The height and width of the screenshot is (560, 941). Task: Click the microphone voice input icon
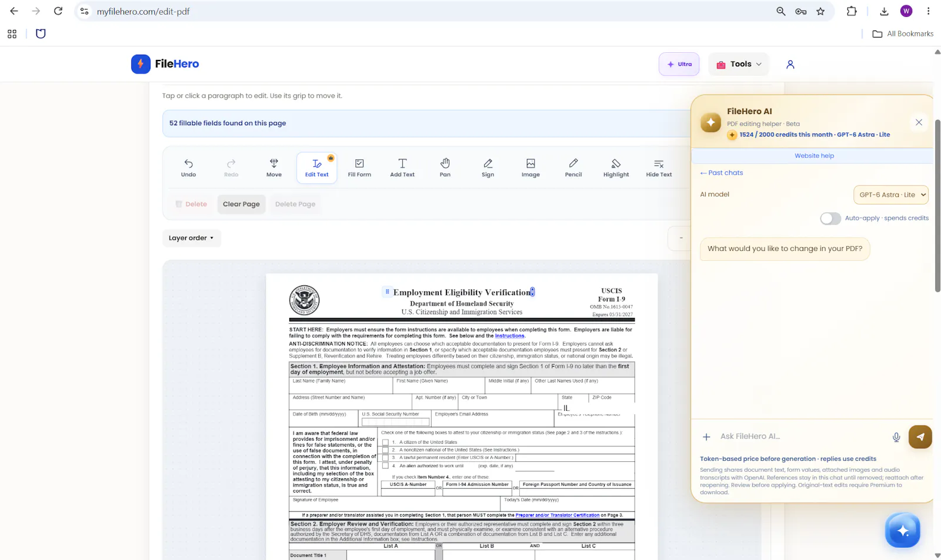click(896, 437)
